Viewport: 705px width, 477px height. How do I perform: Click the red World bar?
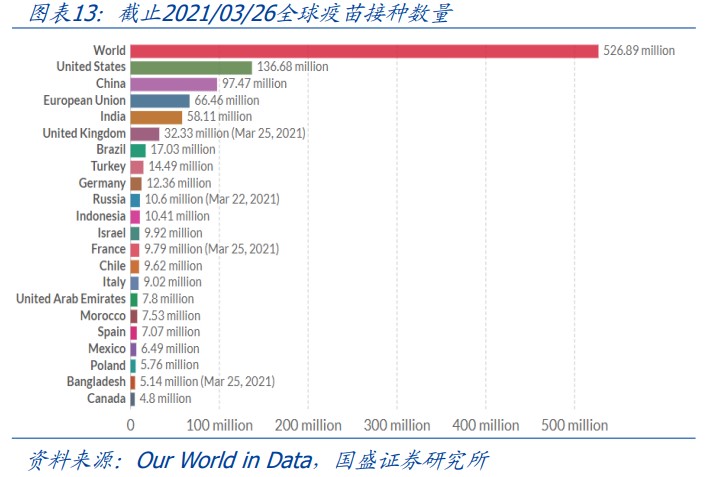[365, 51]
